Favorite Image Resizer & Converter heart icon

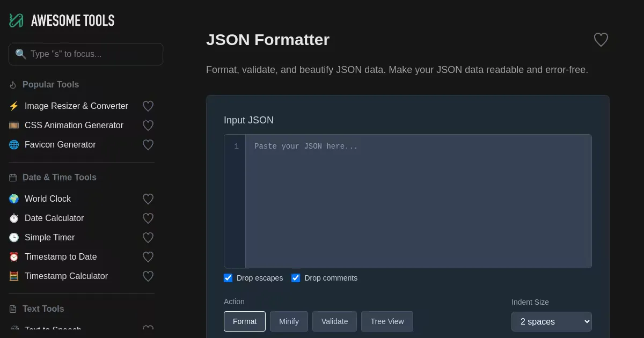point(148,106)
